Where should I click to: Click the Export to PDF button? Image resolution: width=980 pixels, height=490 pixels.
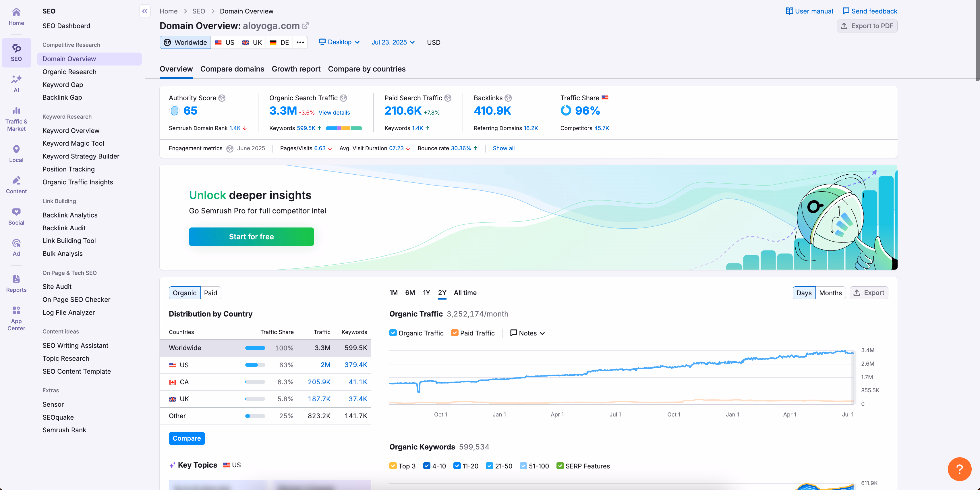[x=867, y=26]
